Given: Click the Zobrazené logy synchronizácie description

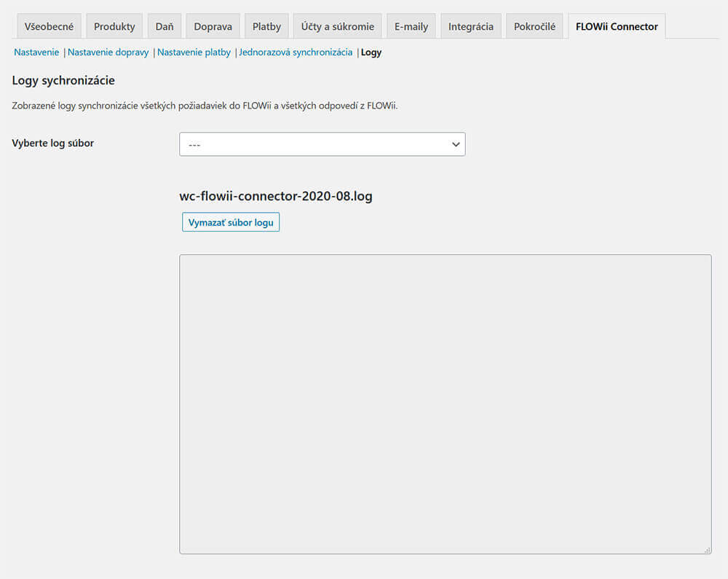Looking at the screenshot, I should 205,106.
